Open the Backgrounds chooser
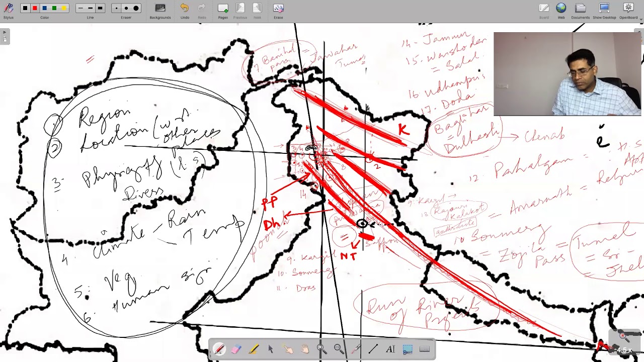The width and height of the screenshot is (644, 362). [x=160, y=10]
